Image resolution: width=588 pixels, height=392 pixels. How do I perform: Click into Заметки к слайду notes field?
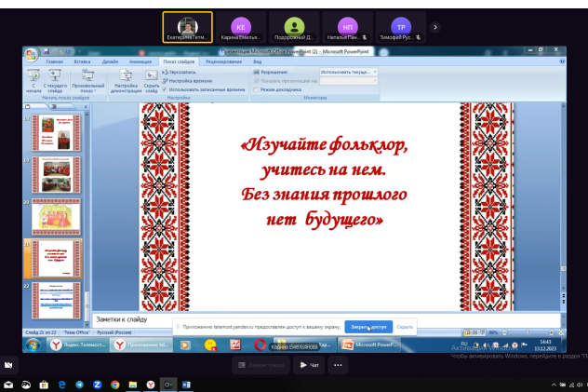click(x=327, y=319)
